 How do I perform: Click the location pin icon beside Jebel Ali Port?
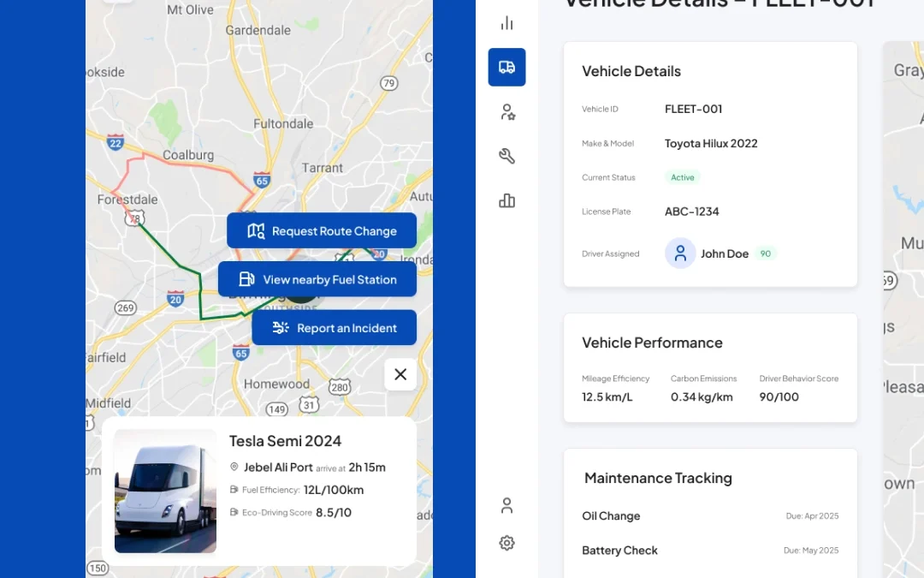click(234, 468)
